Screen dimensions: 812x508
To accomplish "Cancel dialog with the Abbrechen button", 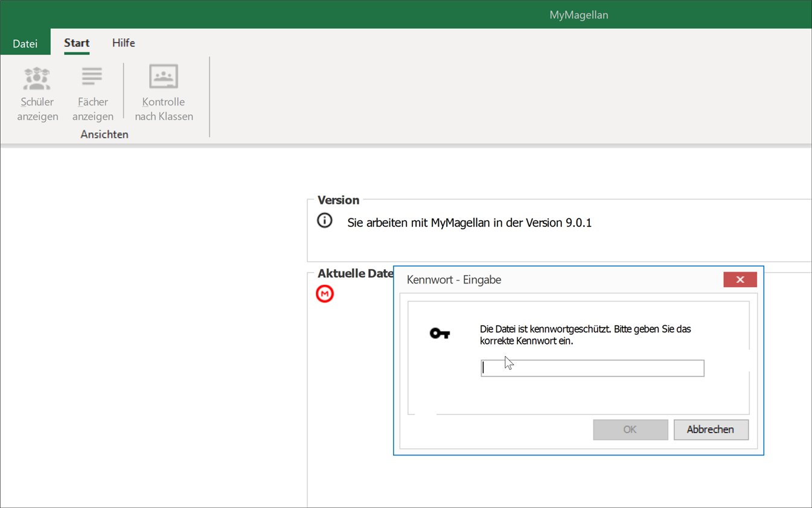I will click(x=711, y=430).
